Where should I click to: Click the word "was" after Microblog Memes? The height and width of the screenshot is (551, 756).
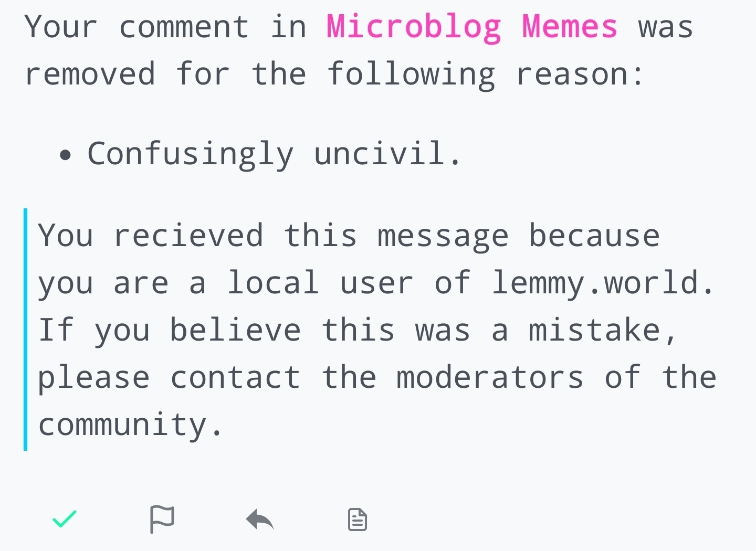point(666,27)
